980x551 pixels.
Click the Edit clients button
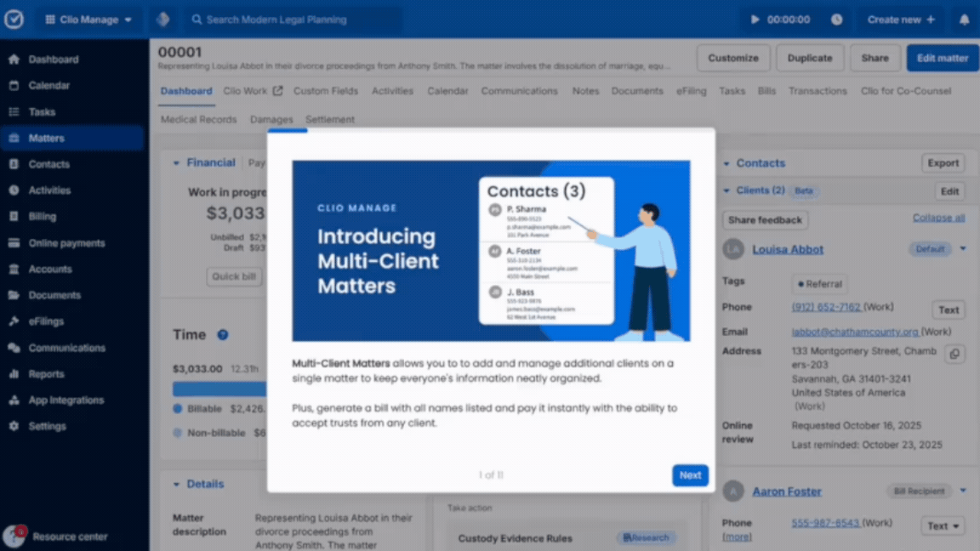click(x=949, y=191)
